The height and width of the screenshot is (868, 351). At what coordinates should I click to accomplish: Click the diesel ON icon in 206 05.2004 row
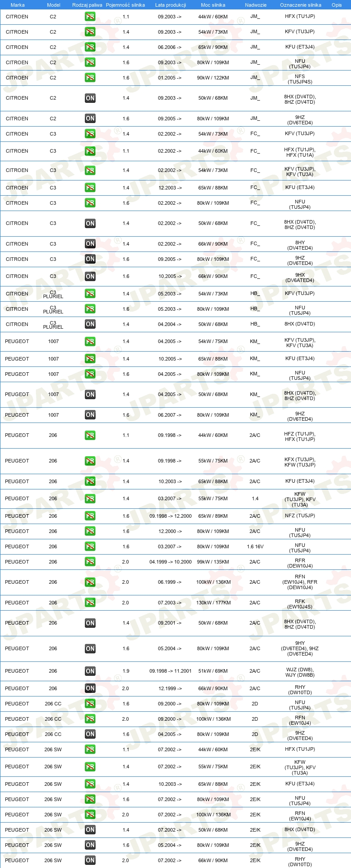pyautogui.click(x=90, y=649)
